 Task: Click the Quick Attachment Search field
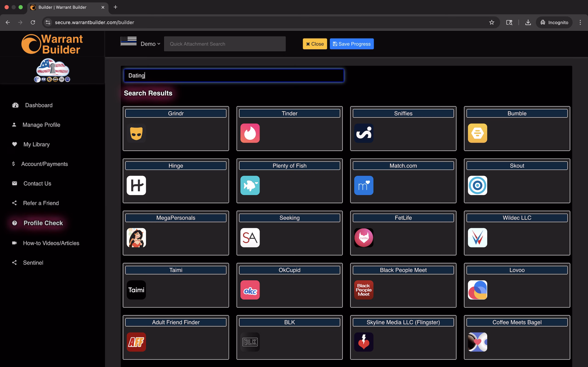tap(224, 44)
